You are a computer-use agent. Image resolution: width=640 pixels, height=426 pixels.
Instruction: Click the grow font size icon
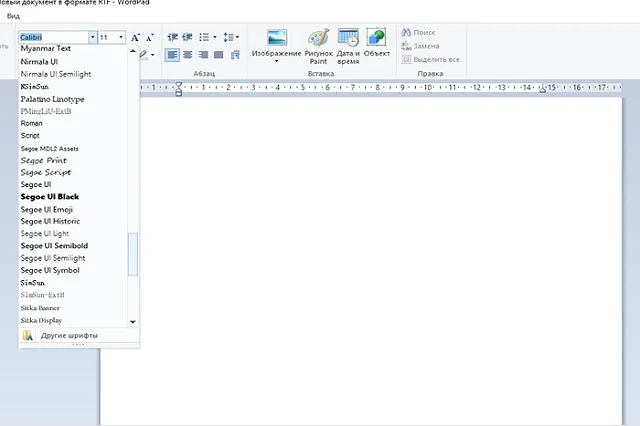click(136, 37)
